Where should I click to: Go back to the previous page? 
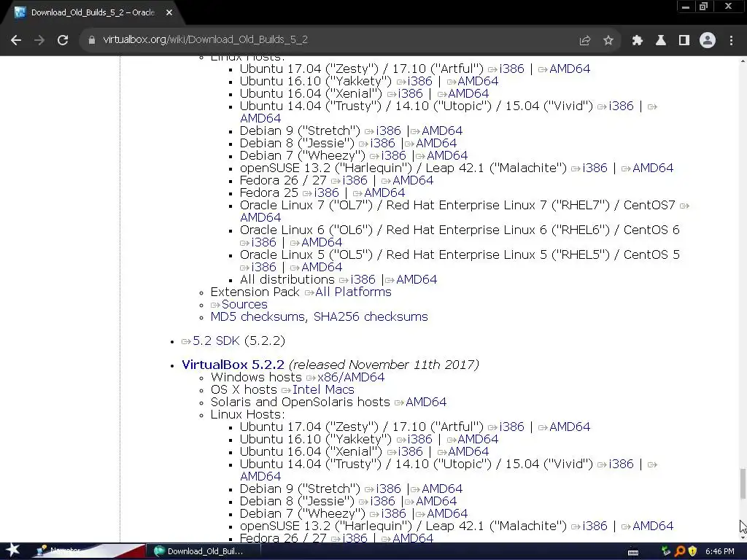[x=16, y=40]
